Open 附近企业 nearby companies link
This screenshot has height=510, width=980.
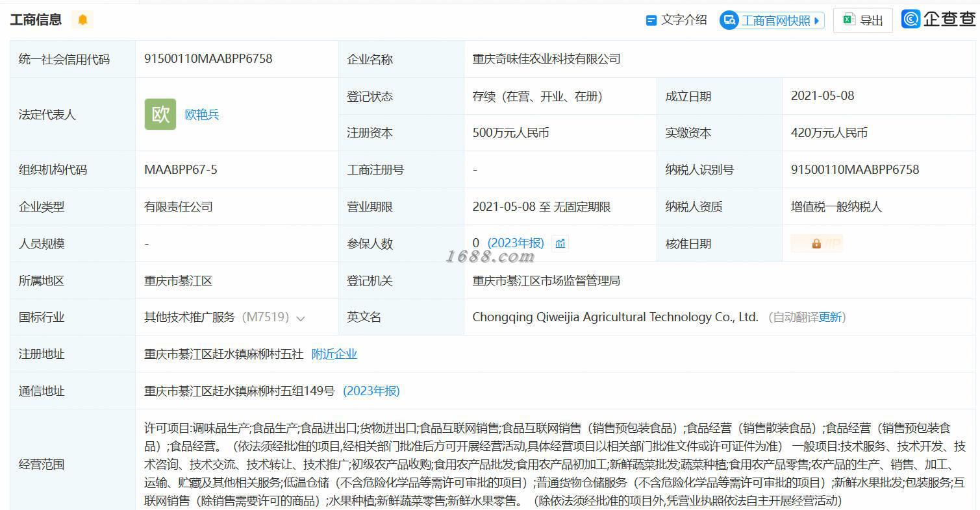334,354
